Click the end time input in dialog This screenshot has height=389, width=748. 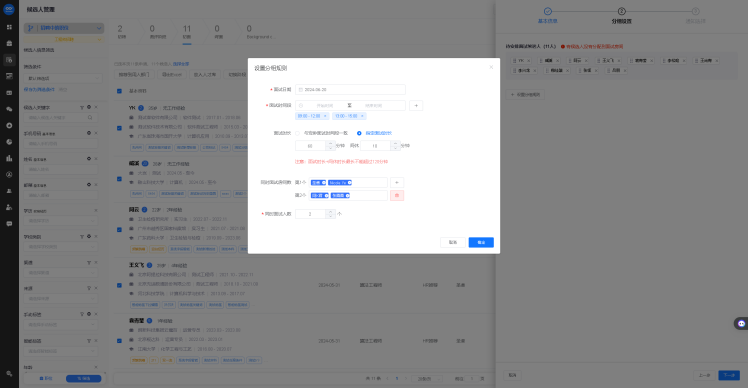pyautogui.click(x=374, y=105)
